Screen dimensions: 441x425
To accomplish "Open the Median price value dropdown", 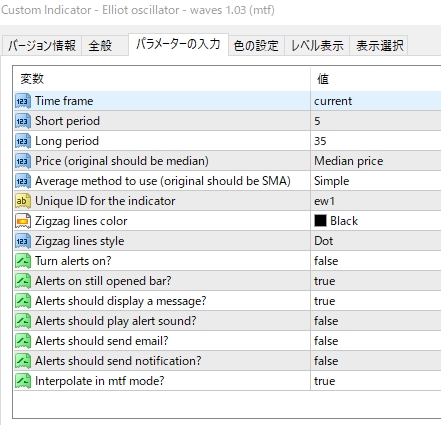I will pyautogui.click(x=376, y=161).
